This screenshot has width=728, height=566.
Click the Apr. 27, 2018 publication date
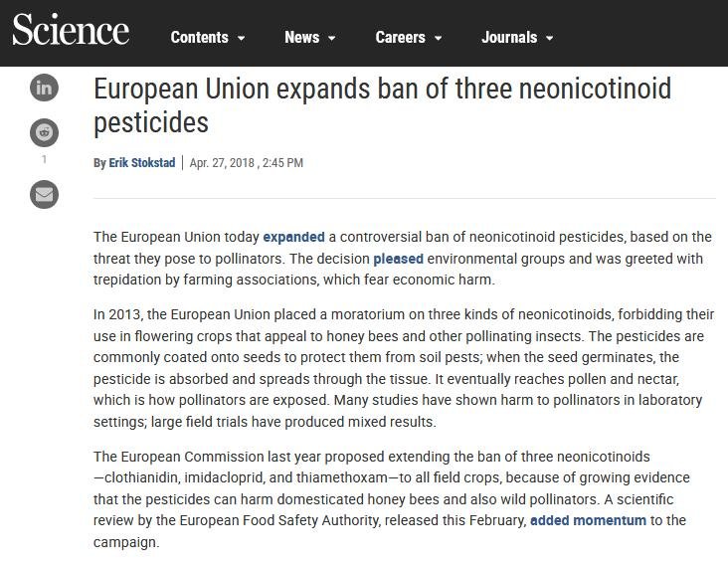pos(246,163)
